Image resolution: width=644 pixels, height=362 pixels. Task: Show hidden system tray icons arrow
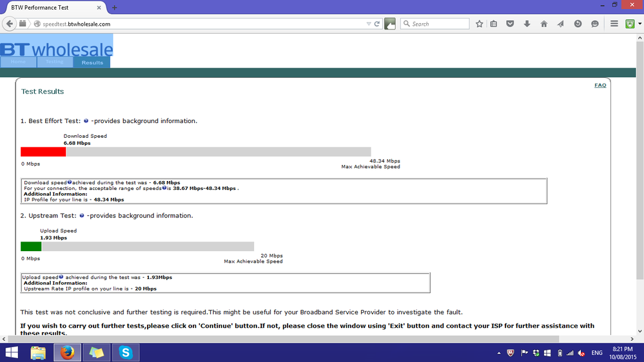click(x=498, y=353)
